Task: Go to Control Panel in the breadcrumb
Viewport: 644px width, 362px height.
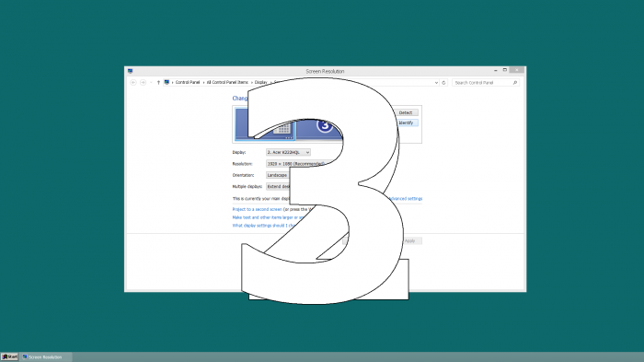Action: [188, 82]
